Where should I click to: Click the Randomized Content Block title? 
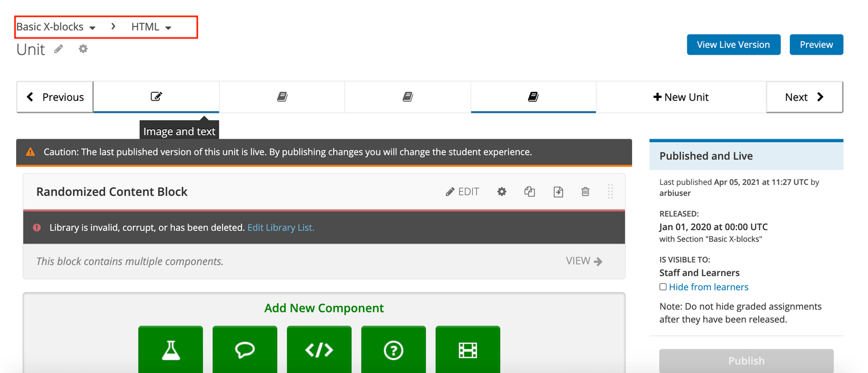tap(112, 192)
